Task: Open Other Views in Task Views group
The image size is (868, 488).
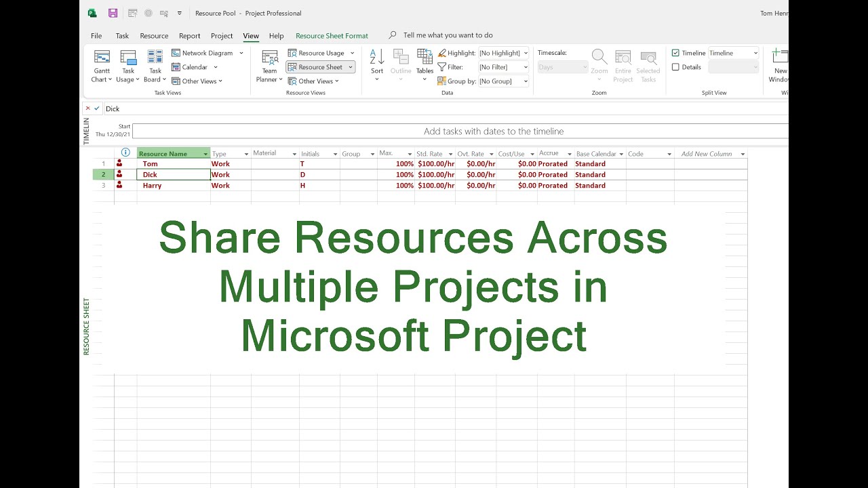Action: (x=197, y=81)
